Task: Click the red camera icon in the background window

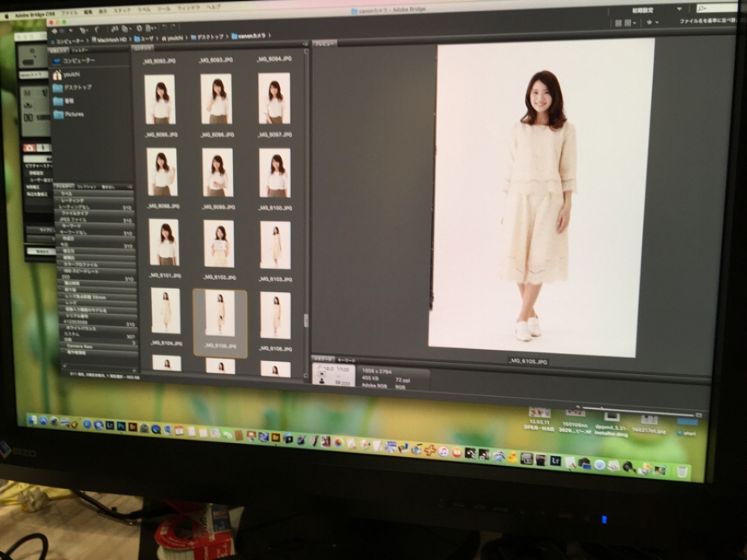Action: coord(28,148)
